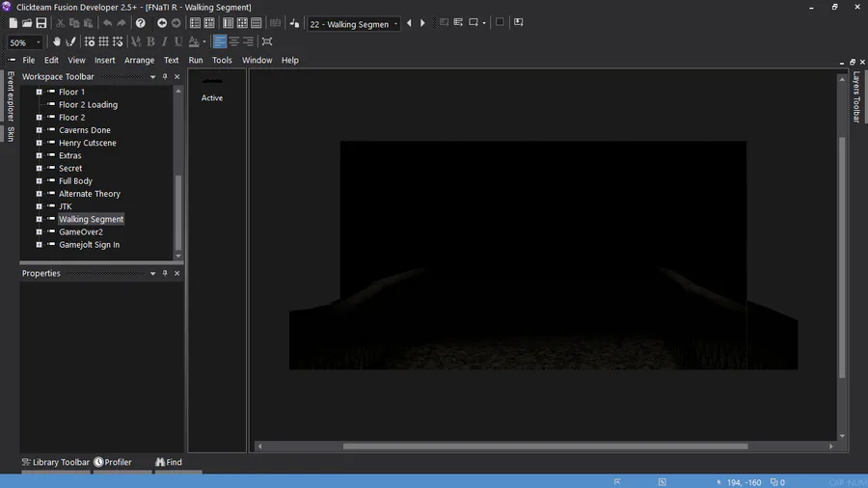Open the text color dropdown arrow

[204, 41]
